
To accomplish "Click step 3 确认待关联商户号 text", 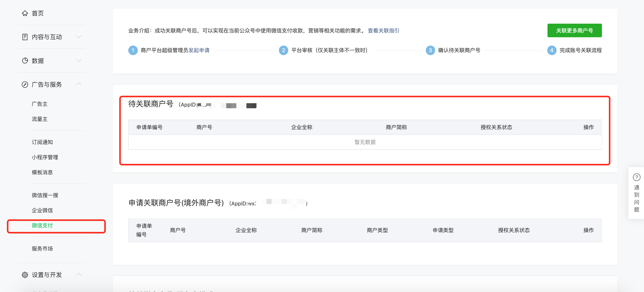I will pos(459,50).
